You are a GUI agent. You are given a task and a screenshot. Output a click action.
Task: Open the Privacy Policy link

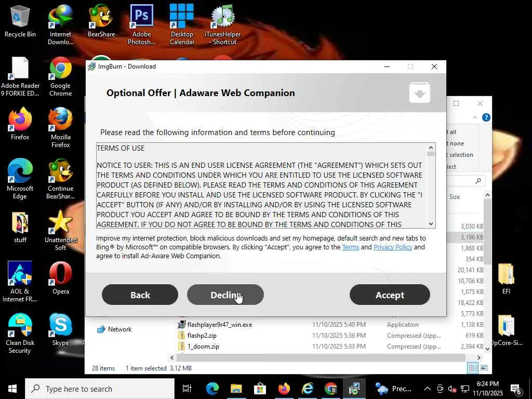393,247
